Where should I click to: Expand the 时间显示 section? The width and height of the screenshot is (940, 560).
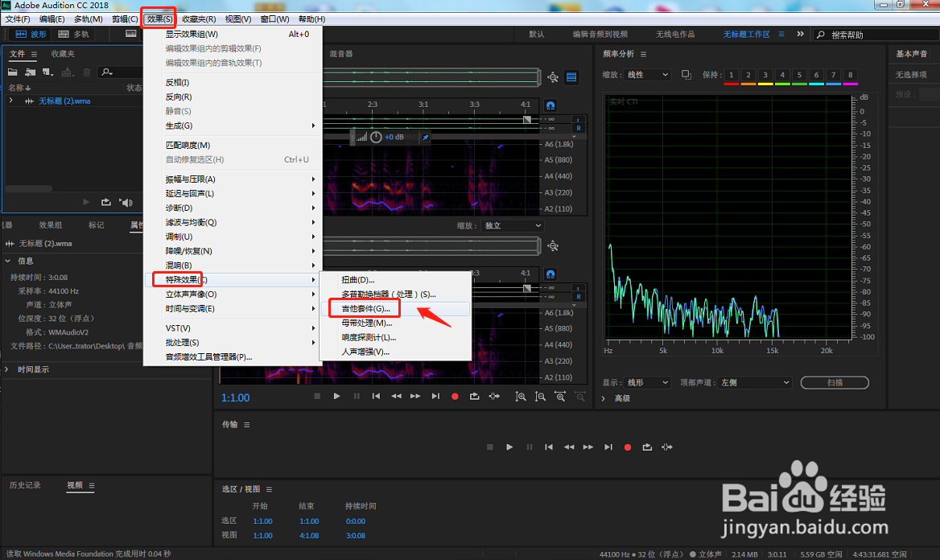point(6,369)
